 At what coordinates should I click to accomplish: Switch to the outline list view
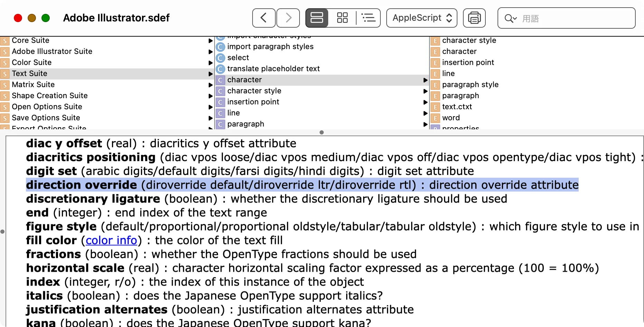click(368, 18)
